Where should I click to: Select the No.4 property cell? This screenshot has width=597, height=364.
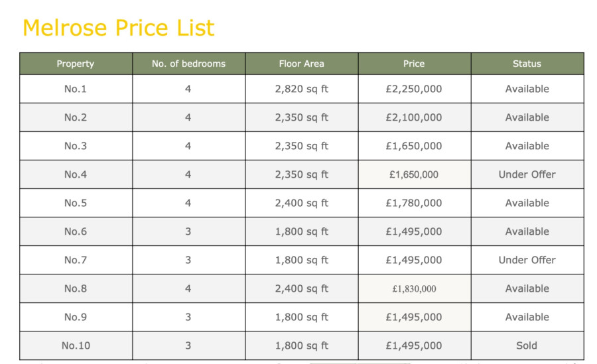(x=76, y=174)
